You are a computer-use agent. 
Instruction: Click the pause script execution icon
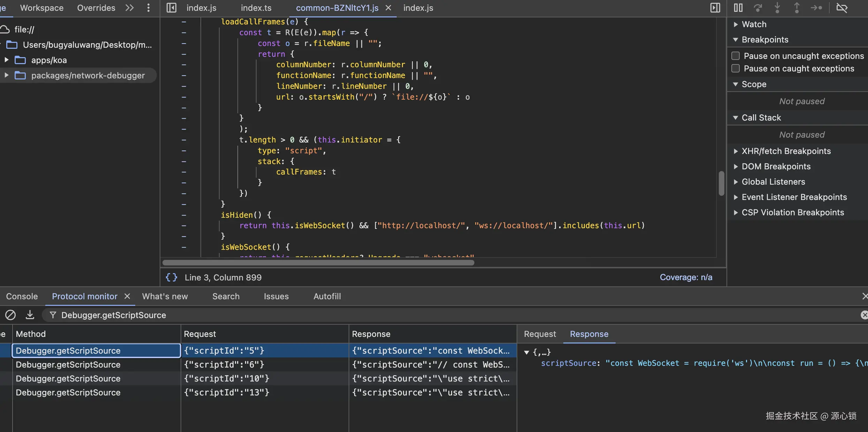(x=738, y=8)
